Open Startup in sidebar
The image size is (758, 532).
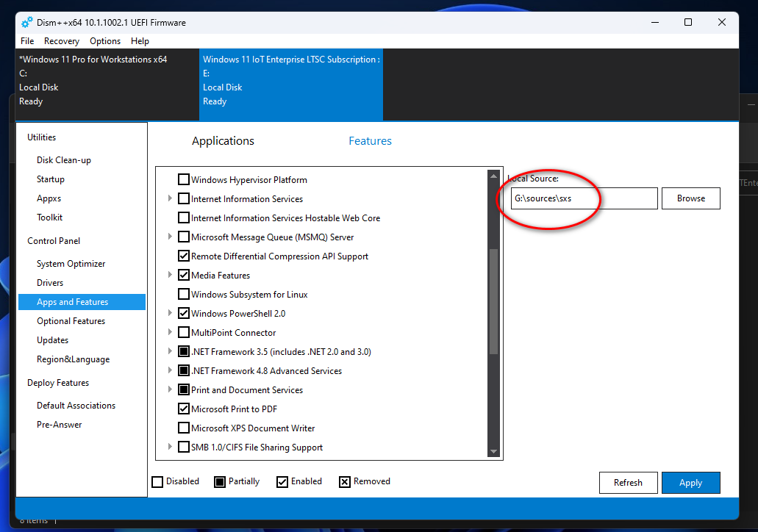[50, 179]
